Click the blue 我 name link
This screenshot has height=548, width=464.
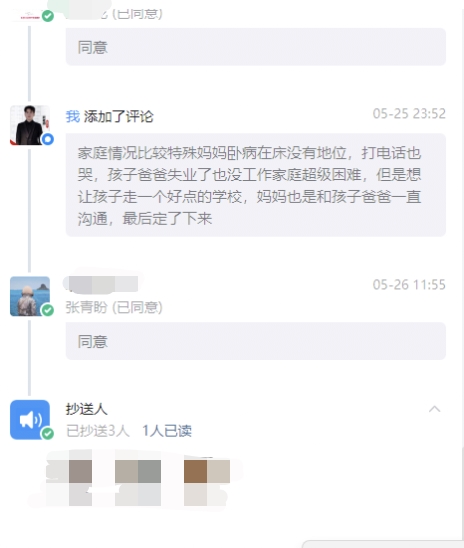coord(73,116)
